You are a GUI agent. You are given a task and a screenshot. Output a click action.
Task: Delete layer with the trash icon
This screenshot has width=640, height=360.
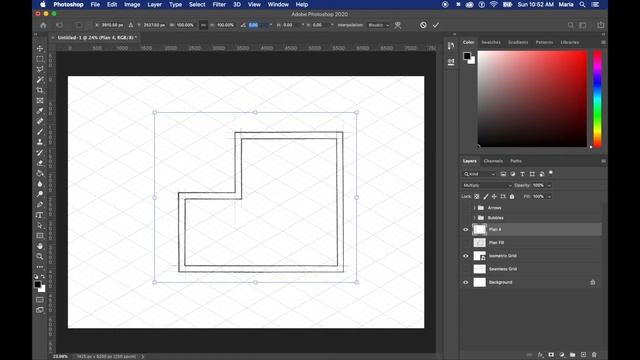pos(594,355)
